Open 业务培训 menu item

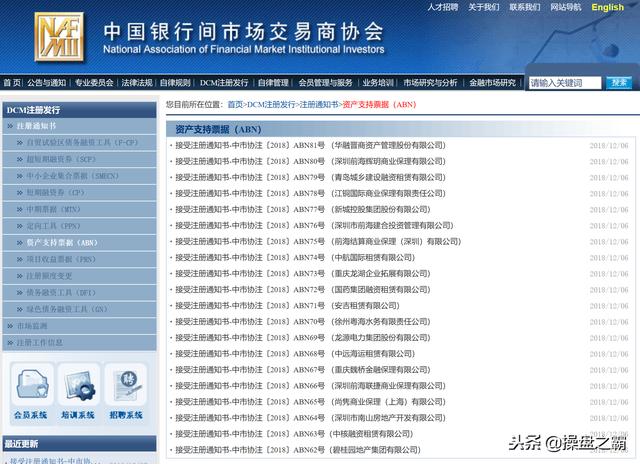378,82
